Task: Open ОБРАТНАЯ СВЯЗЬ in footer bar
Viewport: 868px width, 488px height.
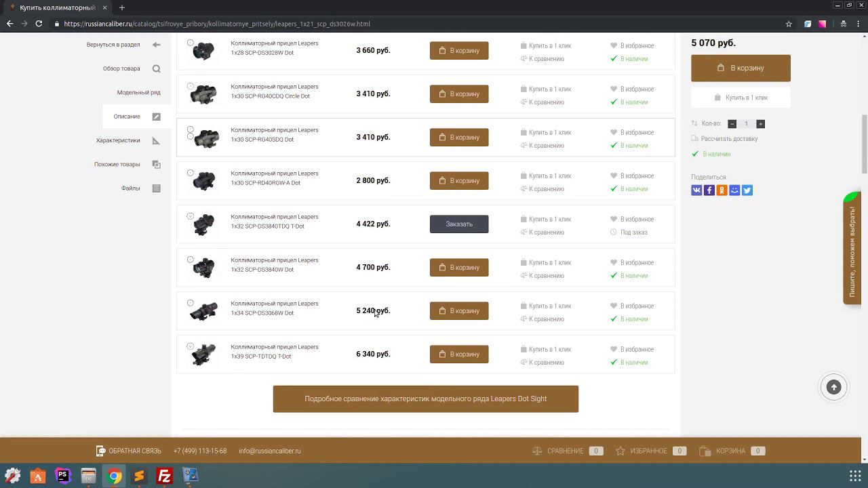Action: [x=129, y=451]
